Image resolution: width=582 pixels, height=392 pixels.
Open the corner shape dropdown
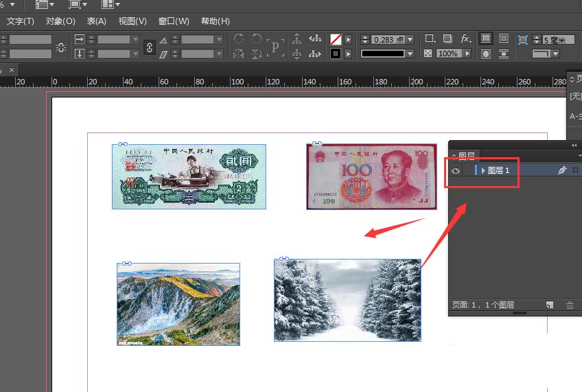tap(555, 54)
